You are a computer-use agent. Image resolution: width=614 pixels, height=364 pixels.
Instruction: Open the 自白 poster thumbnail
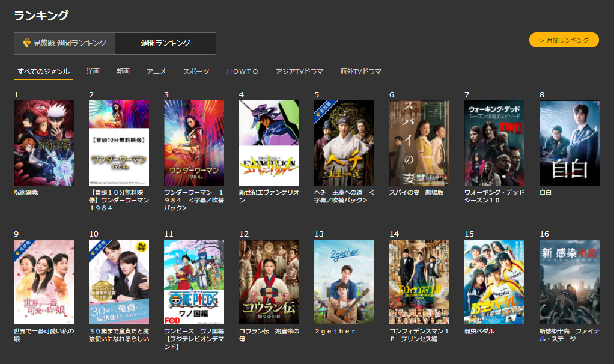570,143
